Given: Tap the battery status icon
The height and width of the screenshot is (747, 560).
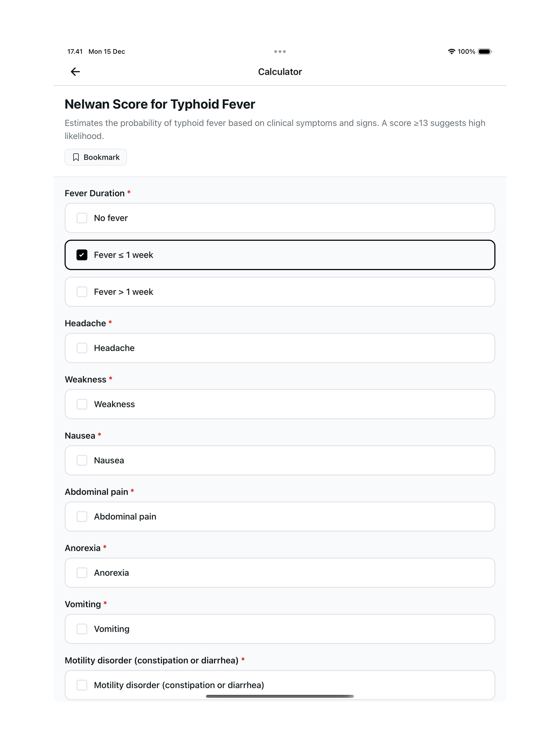Looking at the screenshot, I should coord(485,52).
